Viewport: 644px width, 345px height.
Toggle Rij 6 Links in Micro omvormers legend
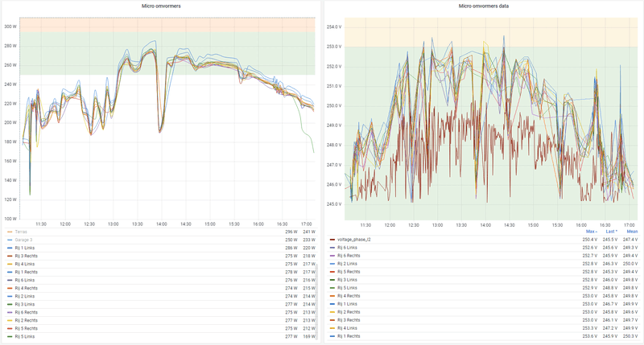coord(25,280)
